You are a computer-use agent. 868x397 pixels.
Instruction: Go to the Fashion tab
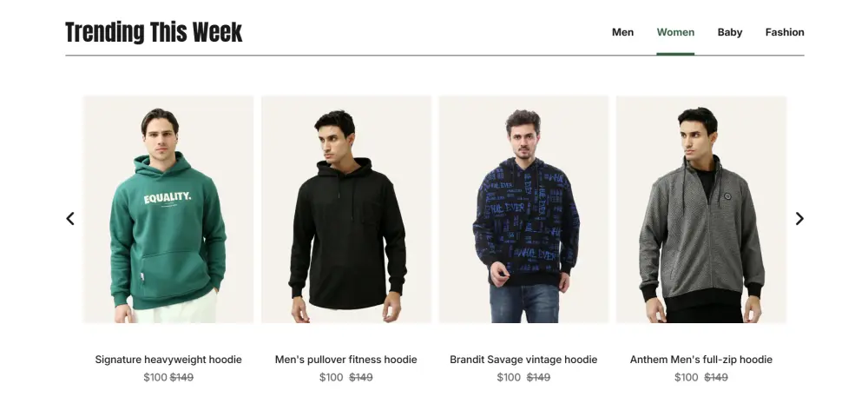(x=785, y=32)
